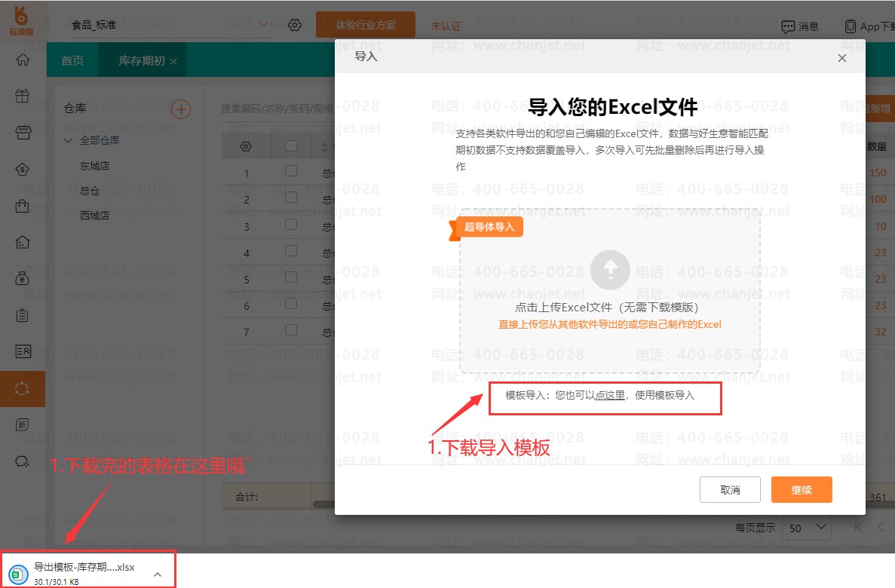Image resolution: width=895 pixels, height=588 pixels.
Task: Click the money bag sidebar icon
Action: pos(23,279)
